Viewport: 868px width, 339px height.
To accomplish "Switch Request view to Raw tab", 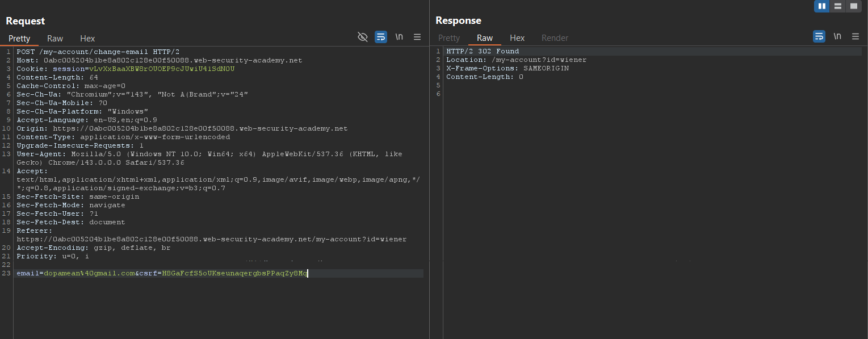I will (x=55, y=39).
